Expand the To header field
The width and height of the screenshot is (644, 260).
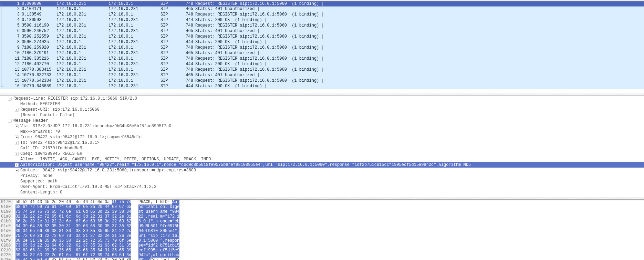[x=17, y=143]
